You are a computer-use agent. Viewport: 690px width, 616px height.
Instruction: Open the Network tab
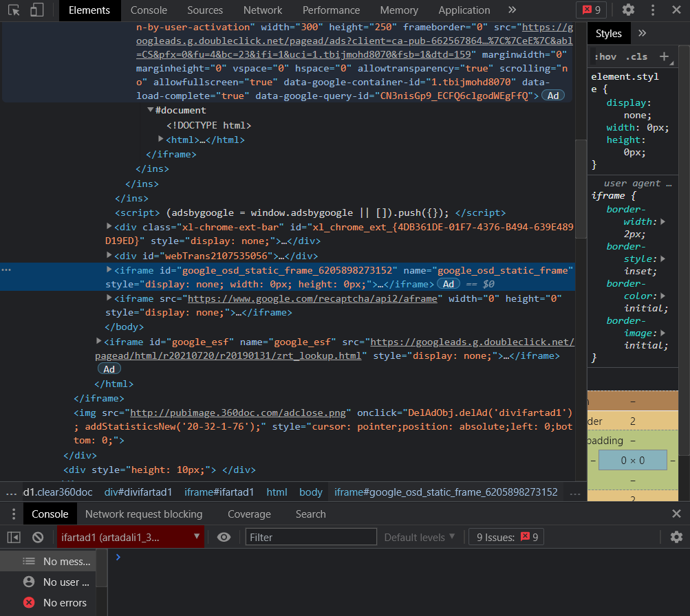(263, 10)
